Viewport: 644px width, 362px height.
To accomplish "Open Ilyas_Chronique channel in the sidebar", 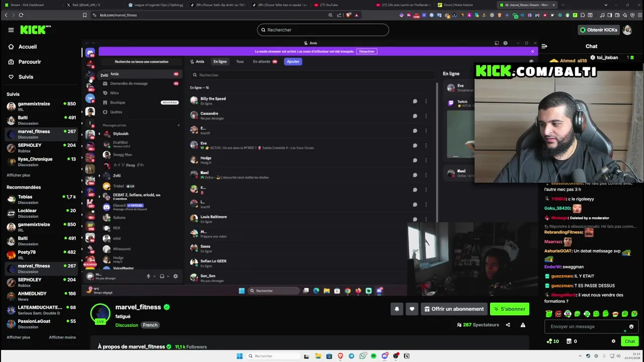I will (41, 161).
